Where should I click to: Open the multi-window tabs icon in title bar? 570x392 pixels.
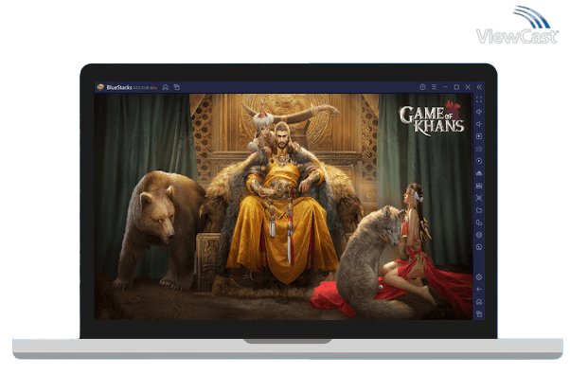177,87
